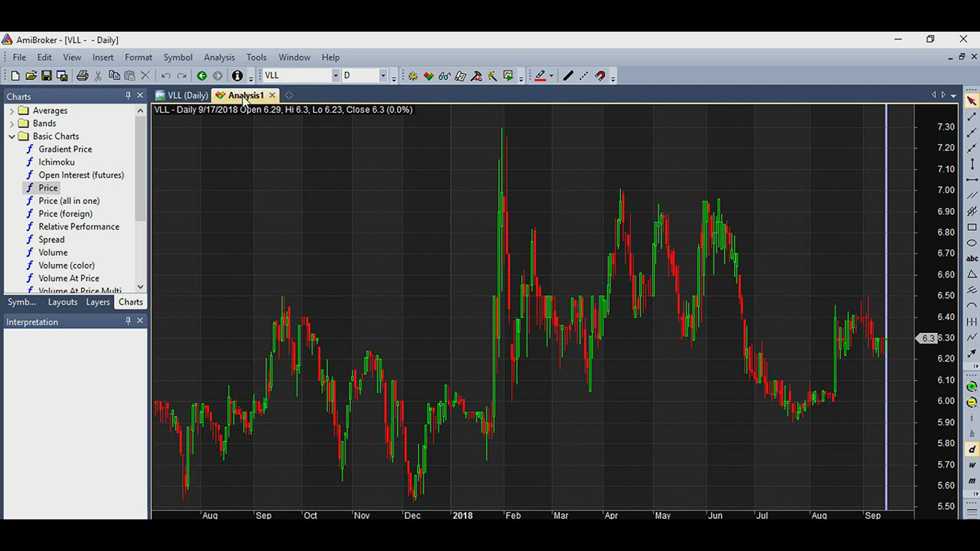Select the rectangle drawing tool
This screenshot has height=551, width=980.
(x=972, y=227)
